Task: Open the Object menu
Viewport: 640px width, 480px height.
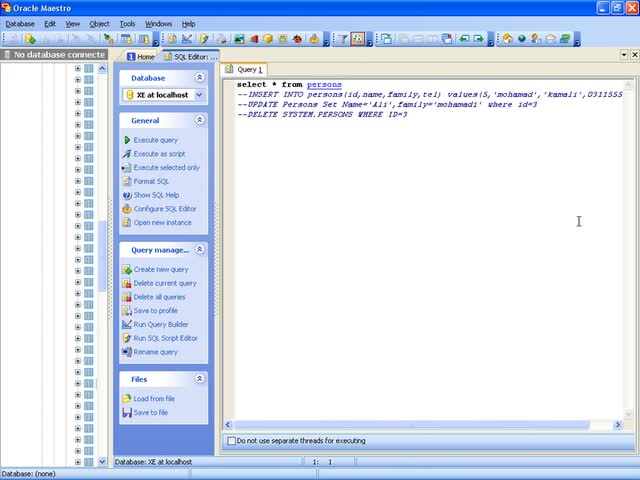Action: pos(99,24)
